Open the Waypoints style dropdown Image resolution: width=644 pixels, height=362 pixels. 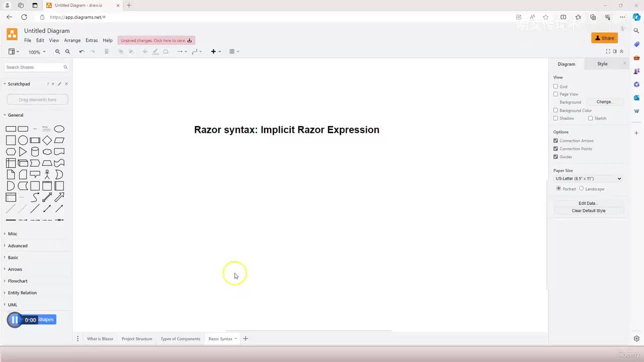[x=197, y=52]
